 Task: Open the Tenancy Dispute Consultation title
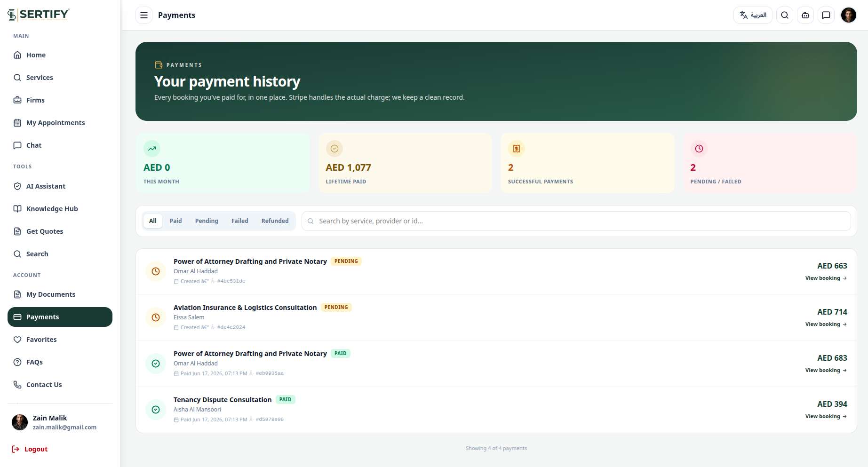pos(223,400)
